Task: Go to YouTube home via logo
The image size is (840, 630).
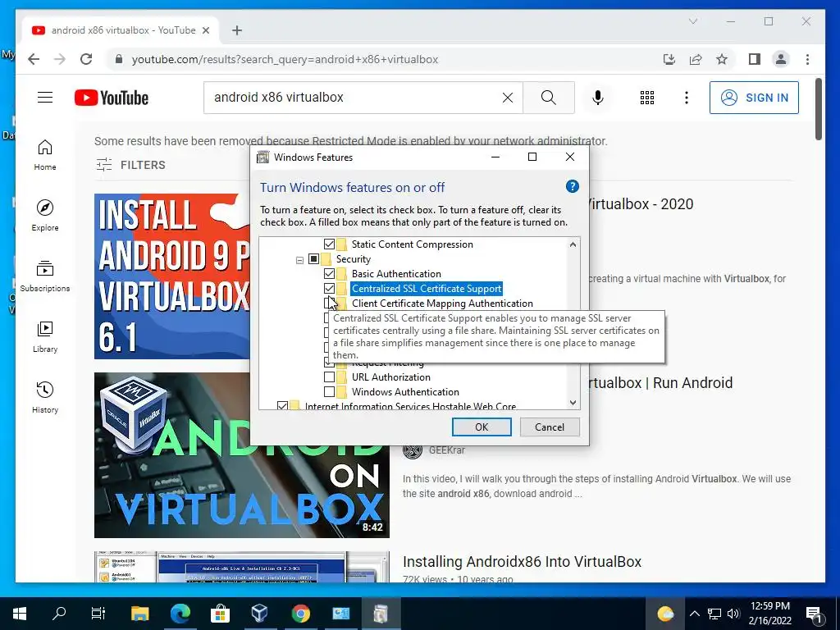Action: [x=112, y=98]
